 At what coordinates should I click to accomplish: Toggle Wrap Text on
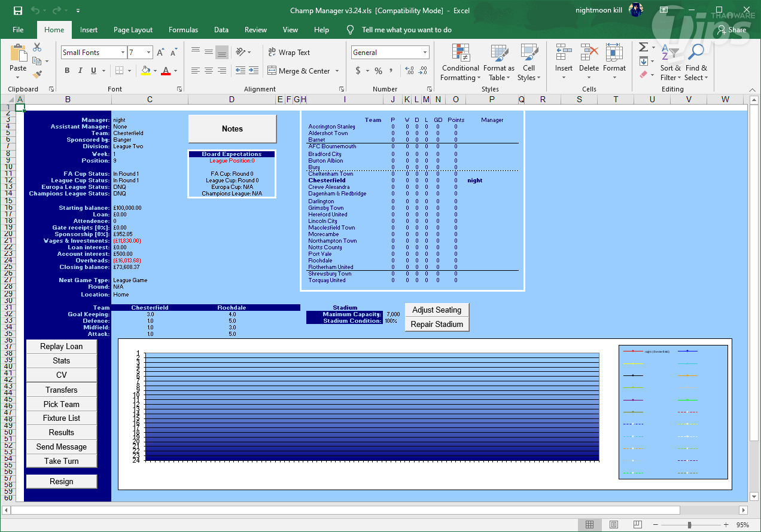pos(289,53)
